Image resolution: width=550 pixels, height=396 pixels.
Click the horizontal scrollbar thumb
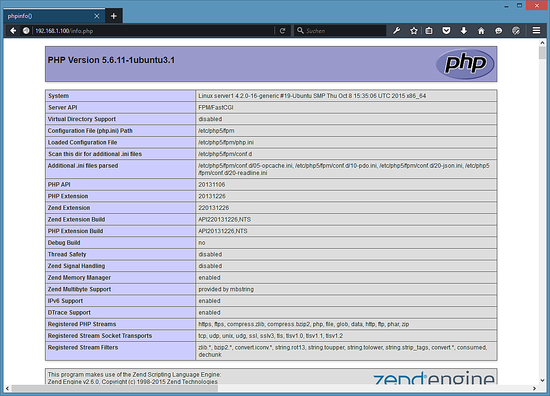pyautogui.click(x=114, y=388)
